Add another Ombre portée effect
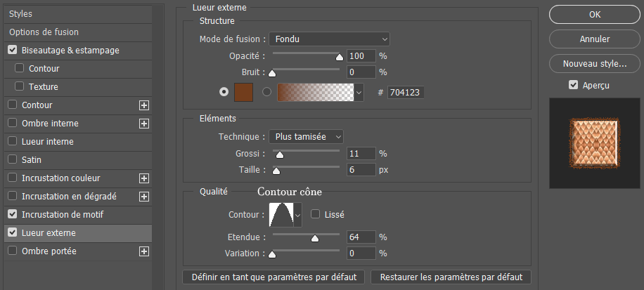Screen dimensions: 644x290 [144, 251]
